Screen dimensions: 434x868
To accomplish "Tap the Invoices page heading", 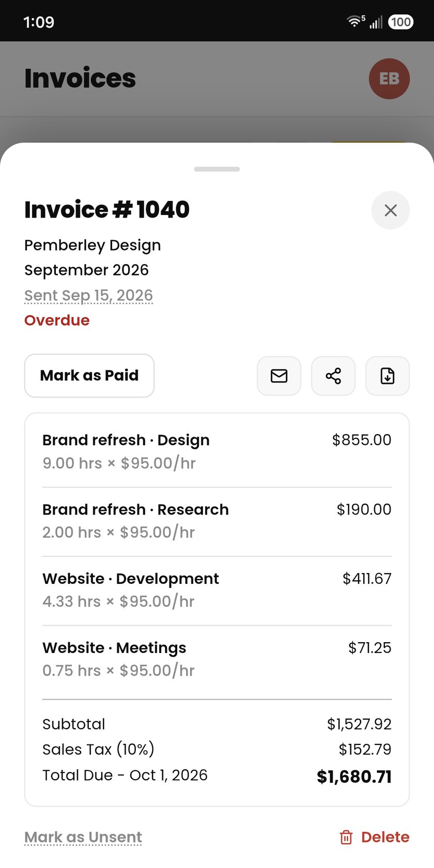I will pos(80,78).
